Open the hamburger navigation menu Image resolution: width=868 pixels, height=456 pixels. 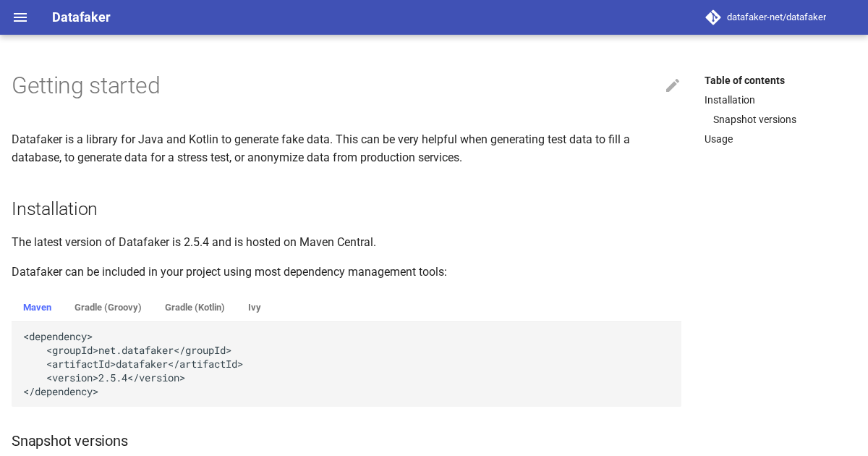pos(20,17)
